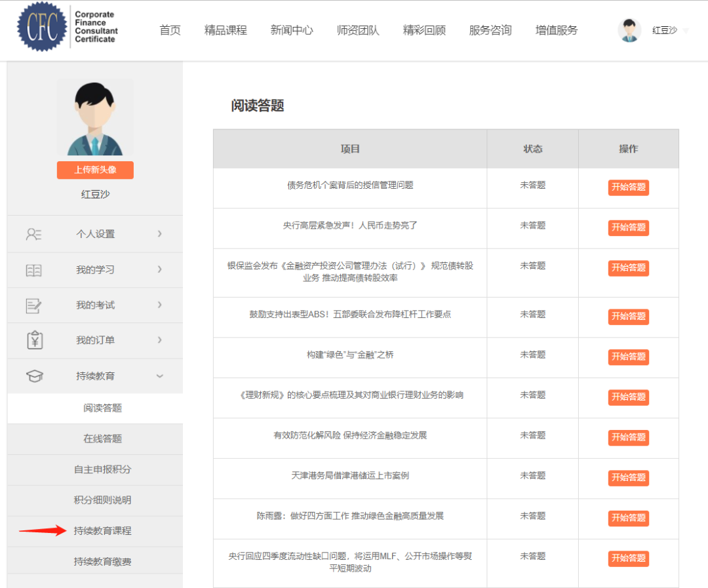Open 服务咨询 in the top menu
This screenshot has width=708, height=588.
click(490, 30)
